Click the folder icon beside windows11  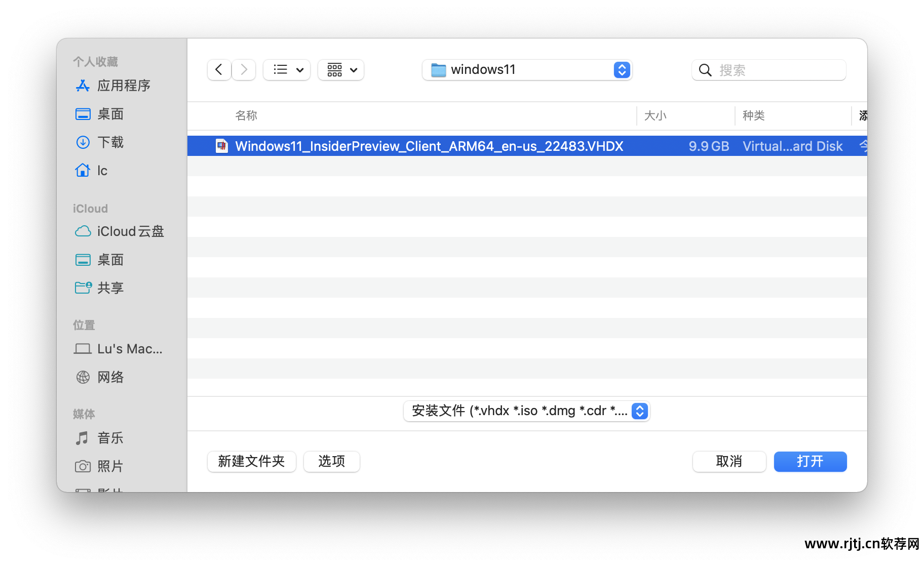click(438, 70)
